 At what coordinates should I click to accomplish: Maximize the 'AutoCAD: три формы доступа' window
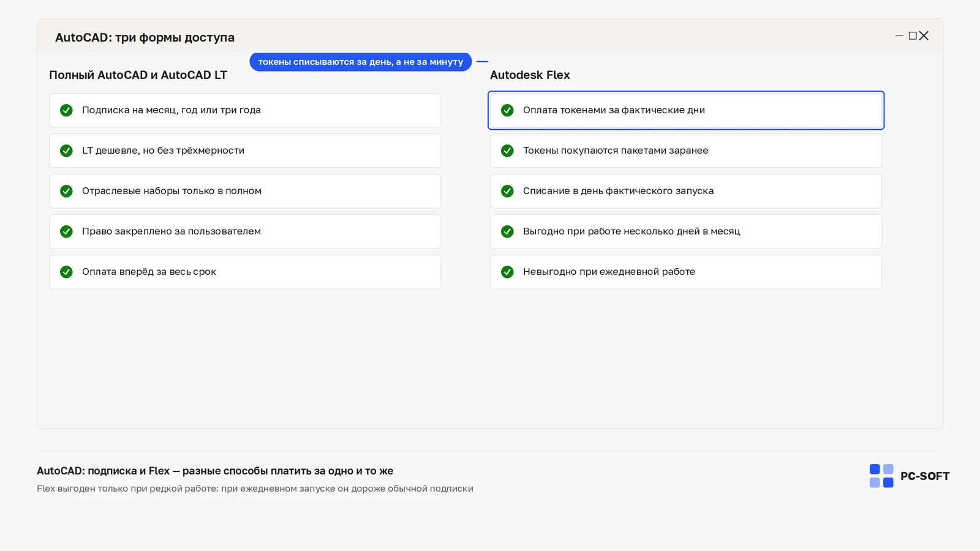click(x=913, y=36)
